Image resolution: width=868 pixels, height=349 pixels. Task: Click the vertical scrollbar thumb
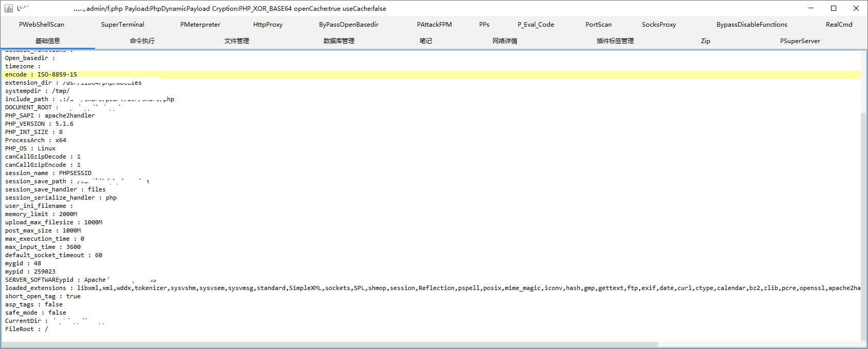point(864,226)
